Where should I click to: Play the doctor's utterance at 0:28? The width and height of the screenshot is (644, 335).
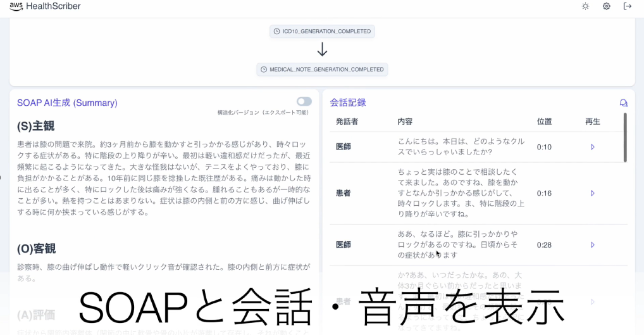click(x=593, y=245)
